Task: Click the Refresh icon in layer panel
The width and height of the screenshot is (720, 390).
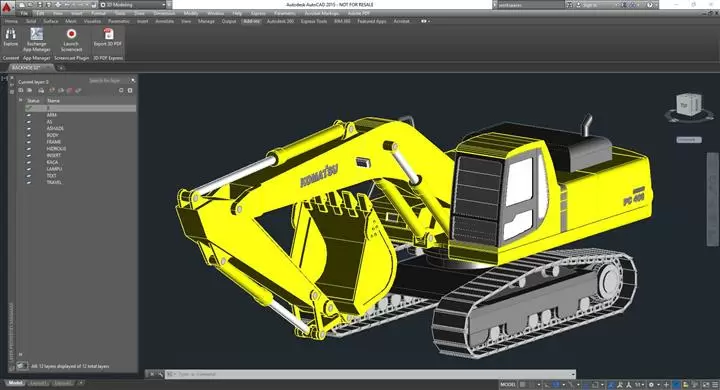Action: click(x=121, y=90)
